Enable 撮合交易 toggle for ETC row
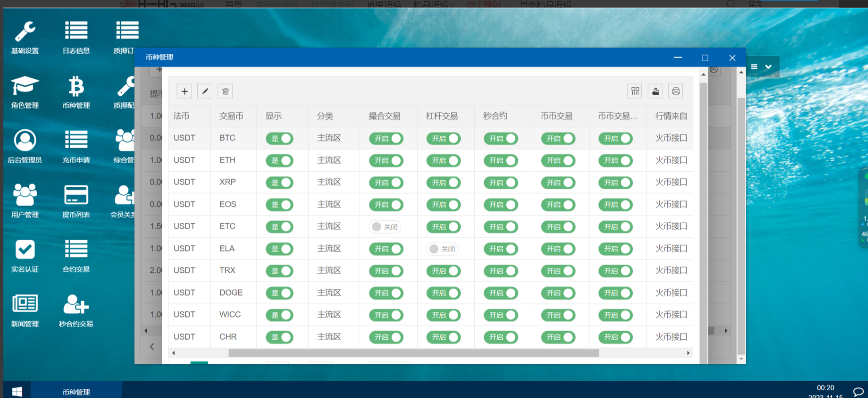The height and width of the screenshot is (398, 868). [x=385, y=227]
